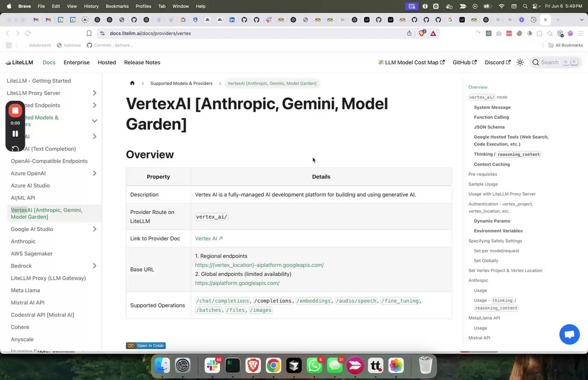Viewport: 588px width, 380px height.
Task: Open Google Chrome from the Dock
Action: point(273,366)
